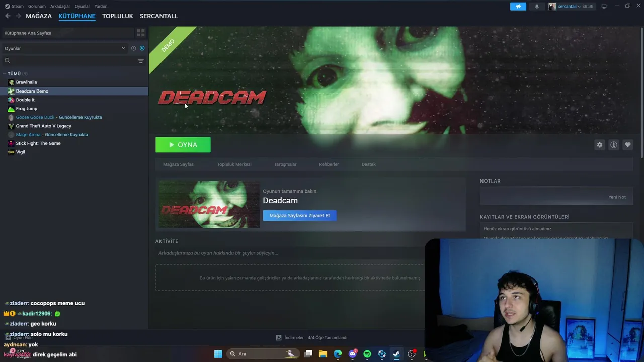Expand the Oyunlar filter dropdown
This screenshot has width=644, height=362.
[x=64, y=48]
